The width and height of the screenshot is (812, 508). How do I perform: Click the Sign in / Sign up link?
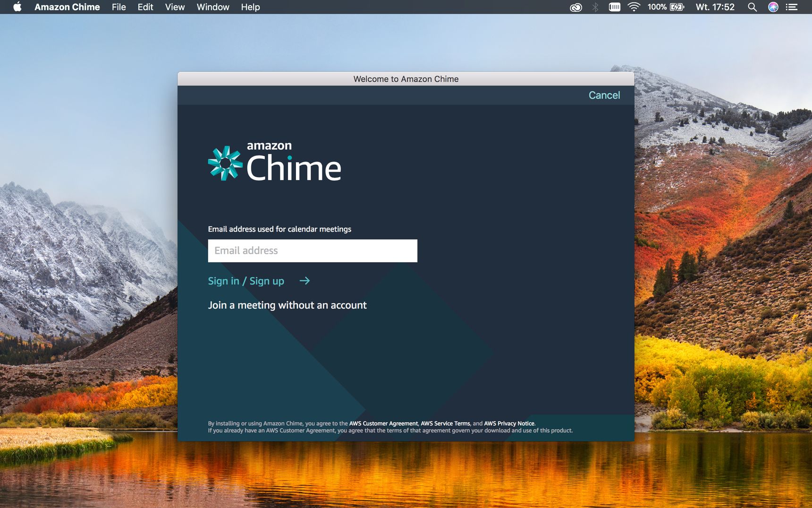click(x=246, y=281)
